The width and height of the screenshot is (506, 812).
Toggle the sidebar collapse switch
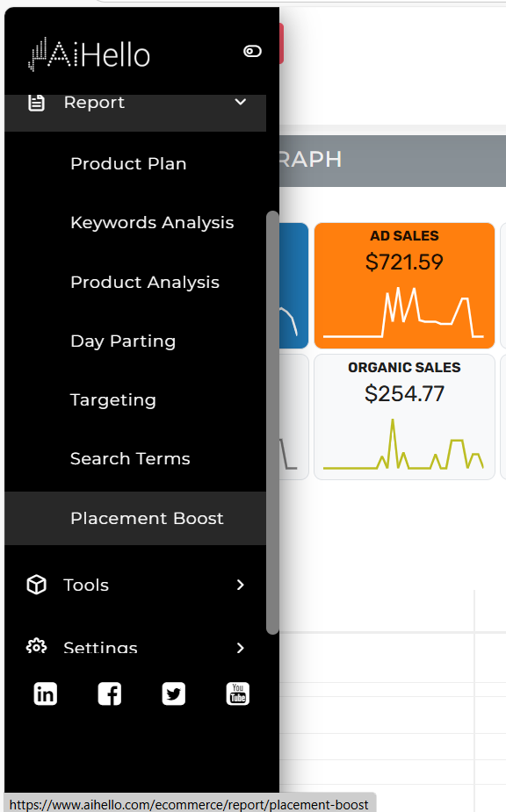(252, 51)
